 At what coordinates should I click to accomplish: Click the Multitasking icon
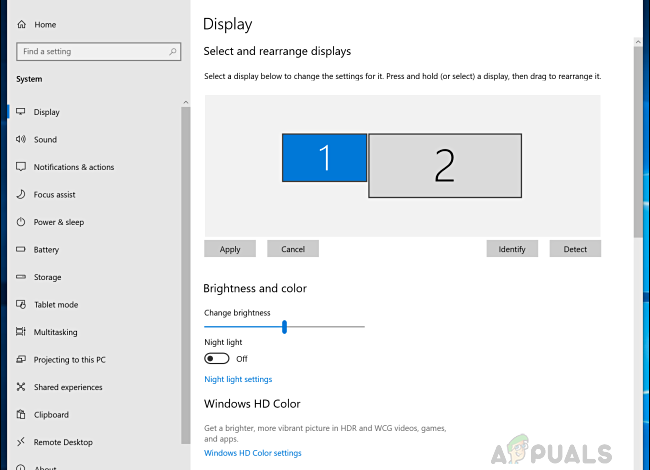(x=21, y=332)
